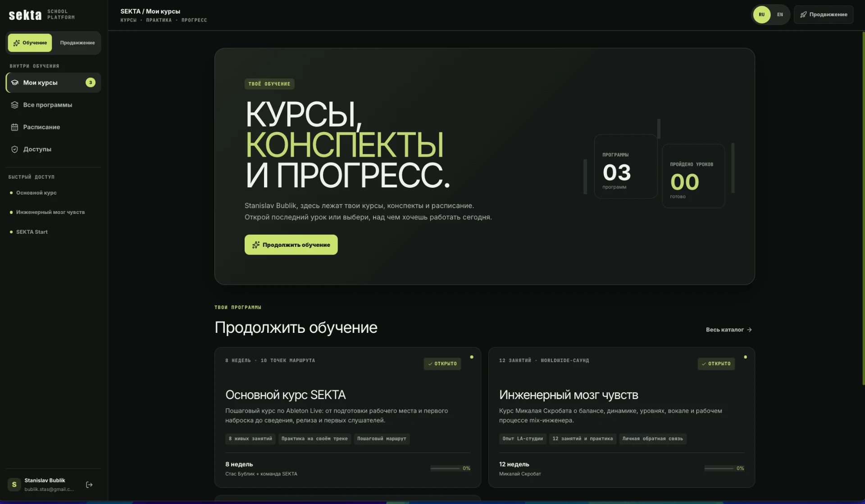Click the 12 недель duration text
Viewport: 865px width, 504px height.
click(x=514, y=464)
